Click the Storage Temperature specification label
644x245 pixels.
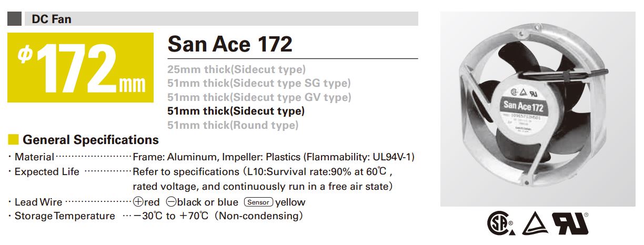[x=65, y=216]
